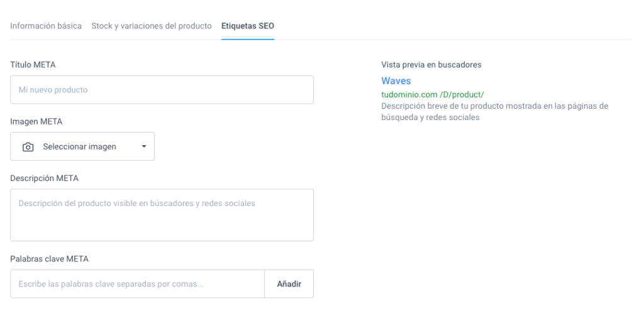Select the Etiquetas SEO tab
This screenshot has height=328, width=644.
[x=248, y=26]
